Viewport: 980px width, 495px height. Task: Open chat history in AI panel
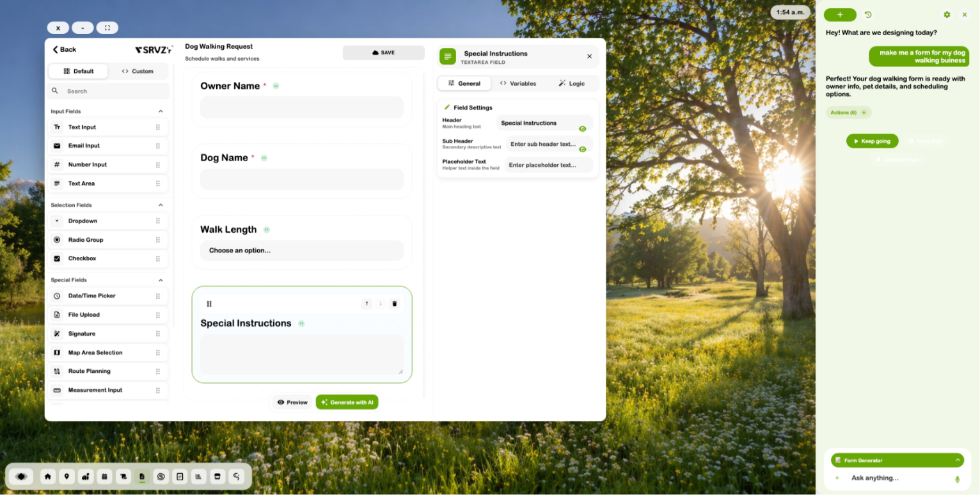coord(868,15)
